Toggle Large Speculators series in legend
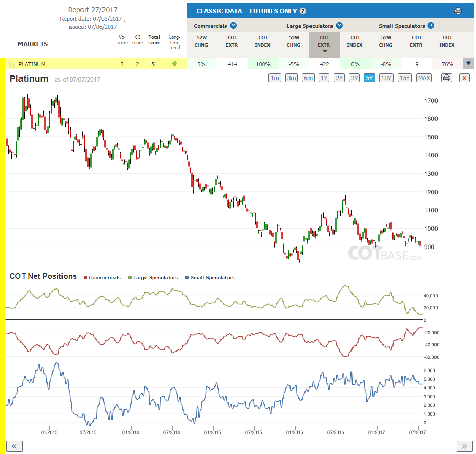476x454 pixels. click(x=153, y=278)
